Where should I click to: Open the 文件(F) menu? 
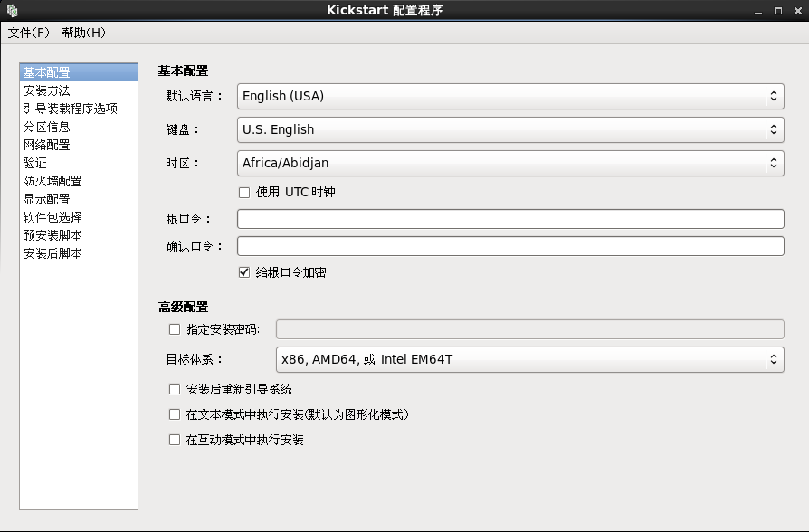click(29, 33)
